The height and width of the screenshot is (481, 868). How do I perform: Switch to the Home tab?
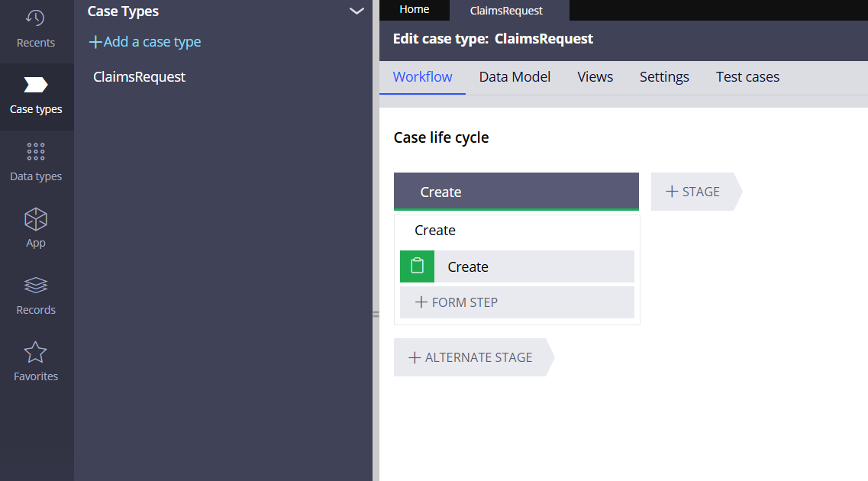click(414, 10)
